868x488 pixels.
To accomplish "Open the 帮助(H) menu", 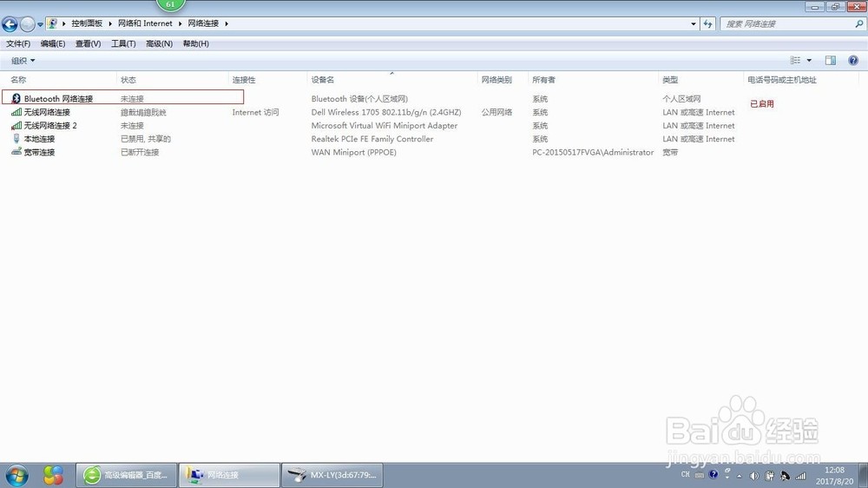I will click(x=195, y=43).
